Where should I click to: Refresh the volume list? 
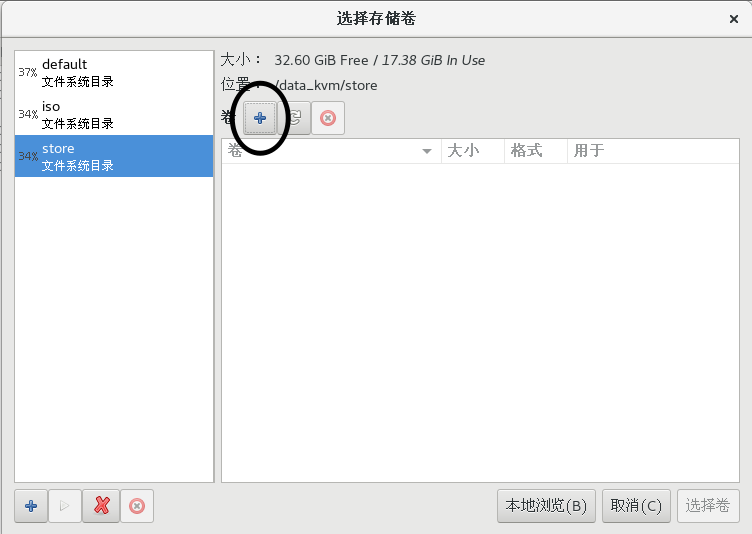[x=294, y=118]
